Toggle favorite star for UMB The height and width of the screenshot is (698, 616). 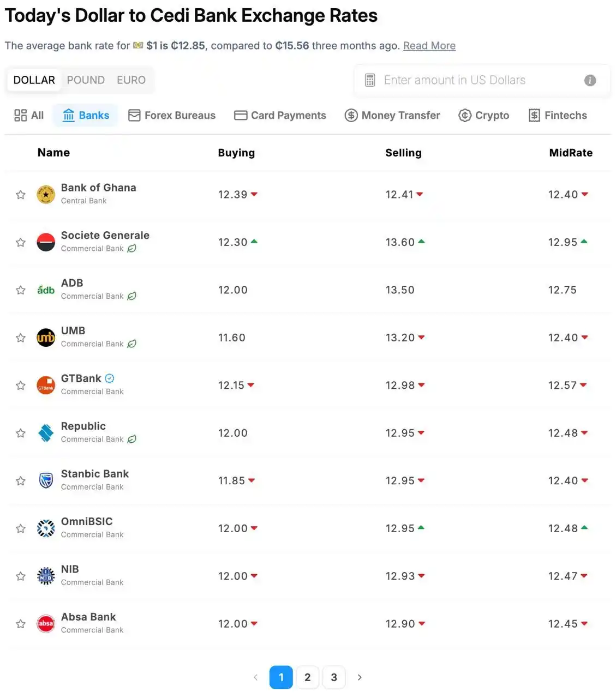21,338
